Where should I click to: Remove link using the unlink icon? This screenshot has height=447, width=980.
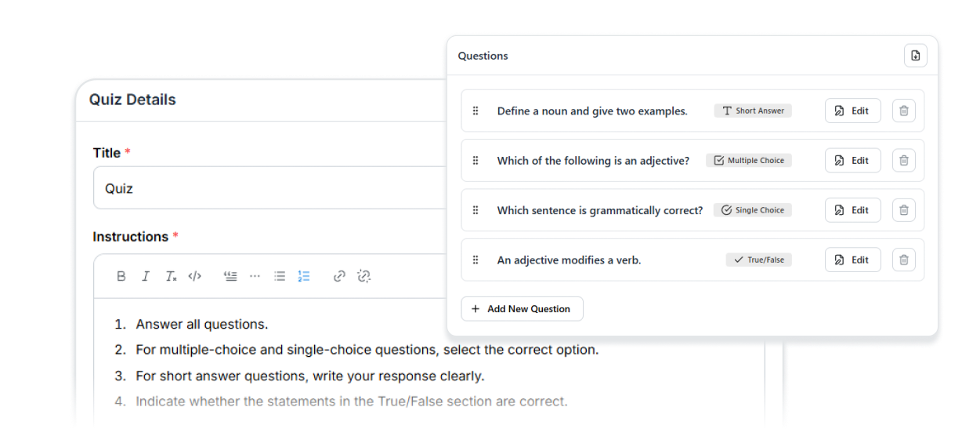[x=363, y=276]
